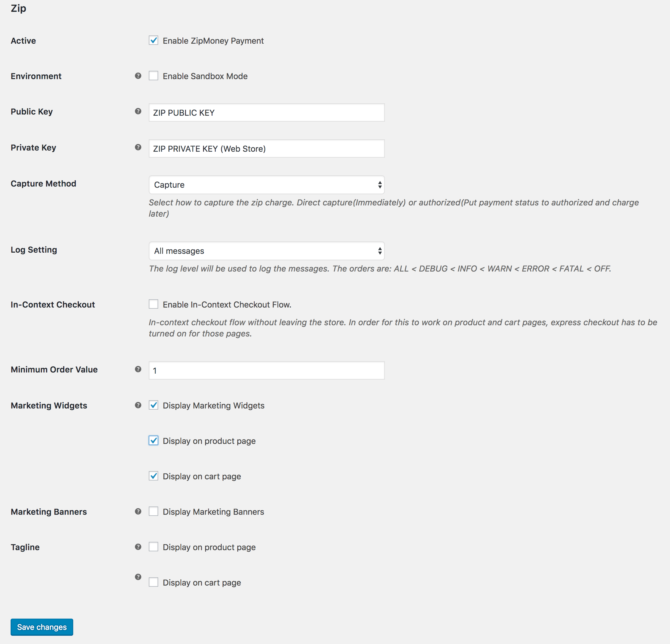This screenshot has width=670, height=644.
Task: Click help icon beside Marketing Widgets
Action: coord(138,406)
